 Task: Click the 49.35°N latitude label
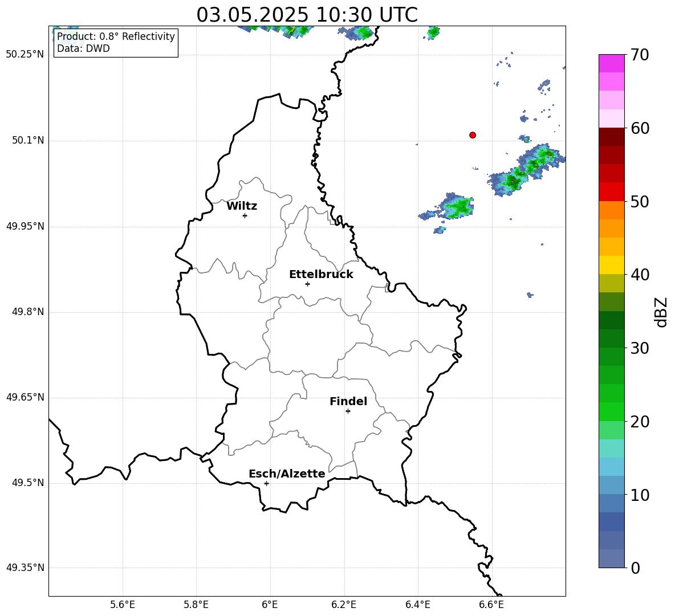pyautogui.click(x=25, y=568)
